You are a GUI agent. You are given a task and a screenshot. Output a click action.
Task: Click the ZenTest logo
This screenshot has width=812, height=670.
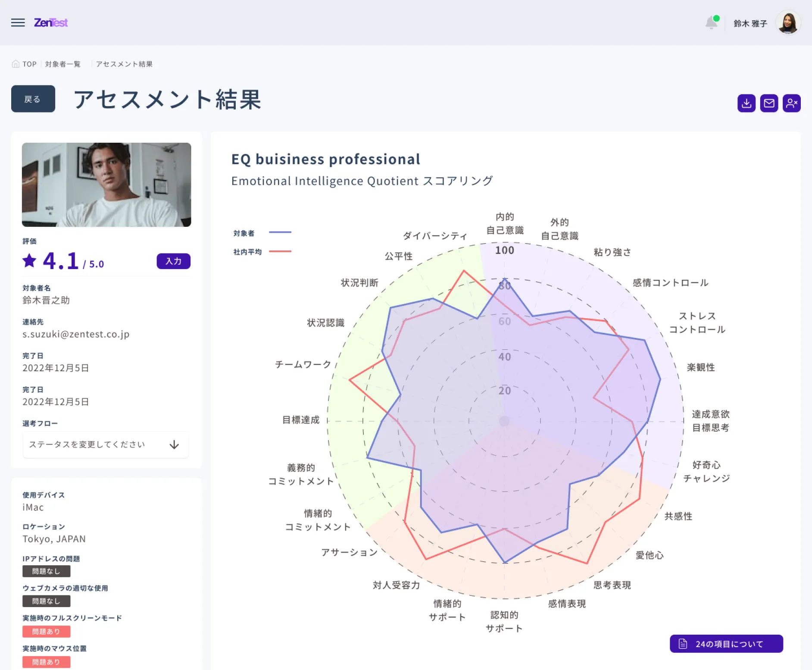(51, 22)
